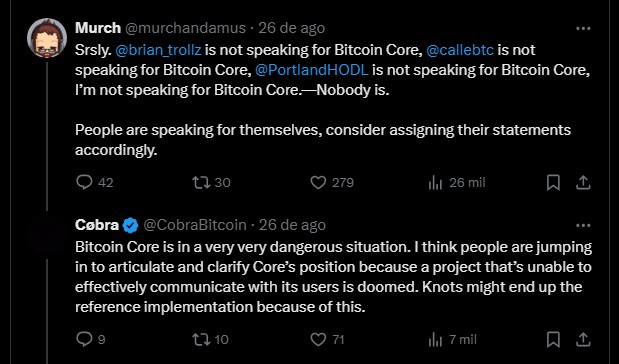View analytics of Cøbra's 7 mil views
Screen dimensions: 619x364
click(435, 340)
